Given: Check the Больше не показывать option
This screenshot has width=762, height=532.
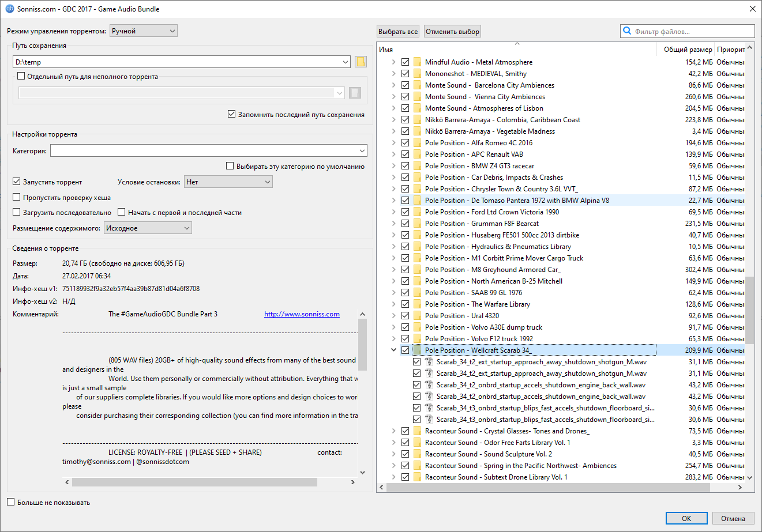Looking at the screenshot, I should pos(10,502).
